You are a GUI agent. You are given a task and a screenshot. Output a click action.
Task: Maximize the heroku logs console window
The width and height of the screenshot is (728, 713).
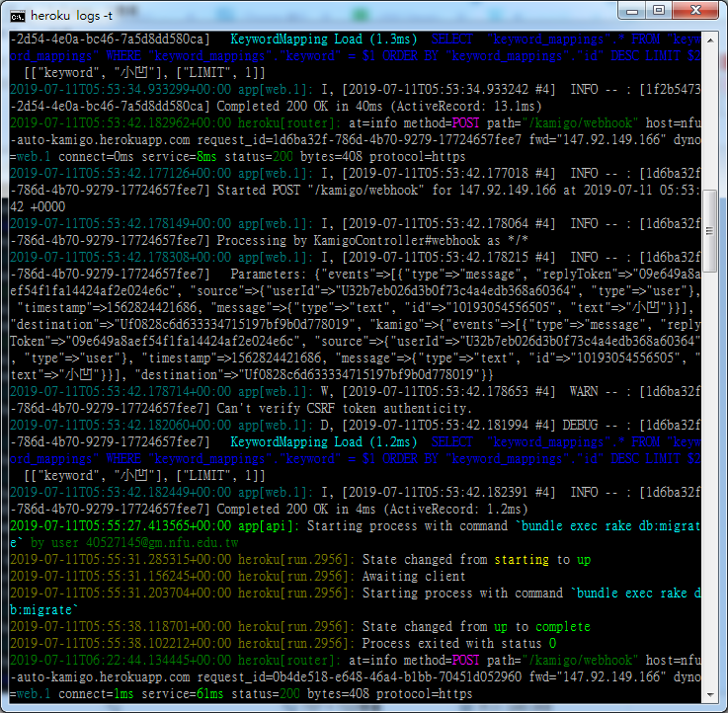[x=659, y=11]
